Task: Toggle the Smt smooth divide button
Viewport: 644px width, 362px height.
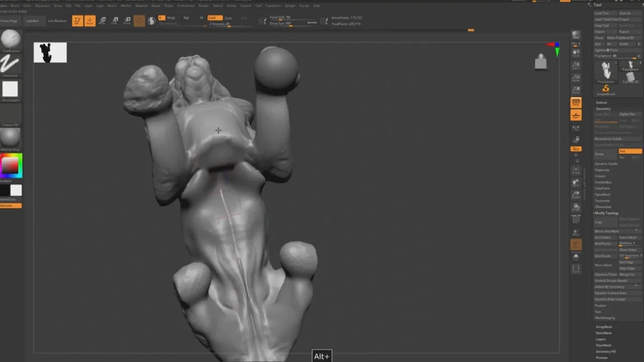Action: pyautogui.click(x=630, y=151)
